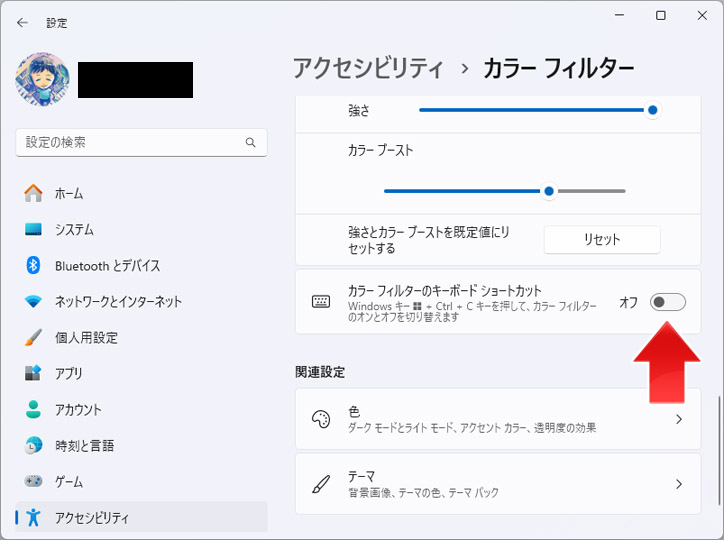Minimize the 設定 window
This screenshot has height=540, width=724.
coord(620,15)
